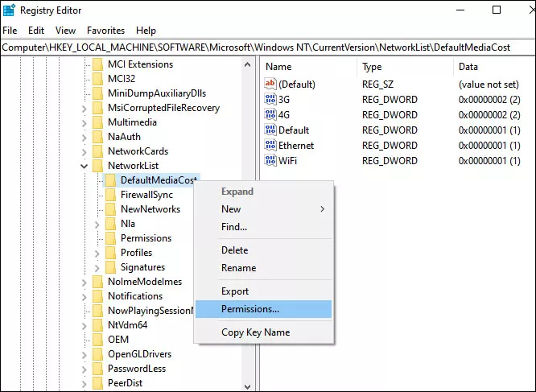The height and width of the screenshot is (392, 536).
Task: Select the NtVdm64 key
Action: coord(127,325)
